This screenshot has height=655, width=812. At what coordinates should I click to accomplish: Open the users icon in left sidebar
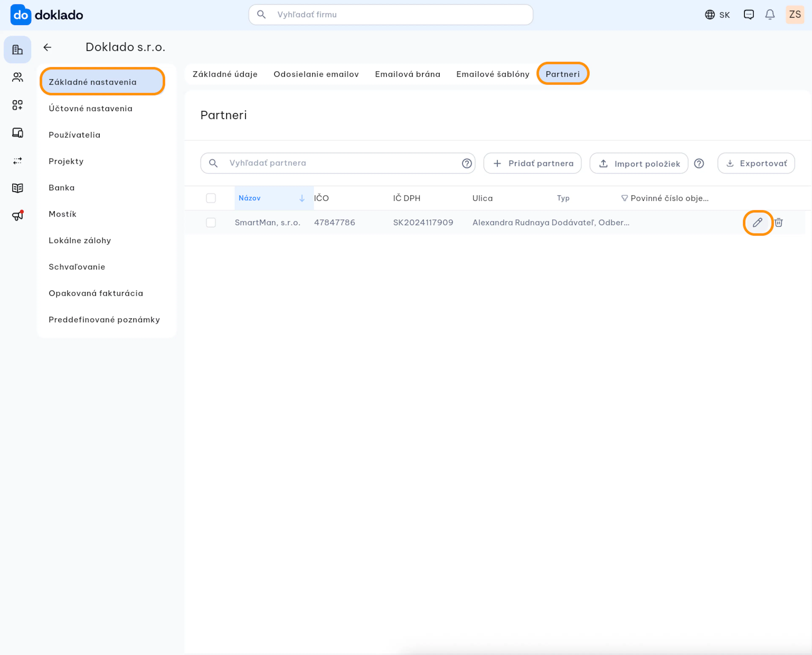click(x=17, y=77)
